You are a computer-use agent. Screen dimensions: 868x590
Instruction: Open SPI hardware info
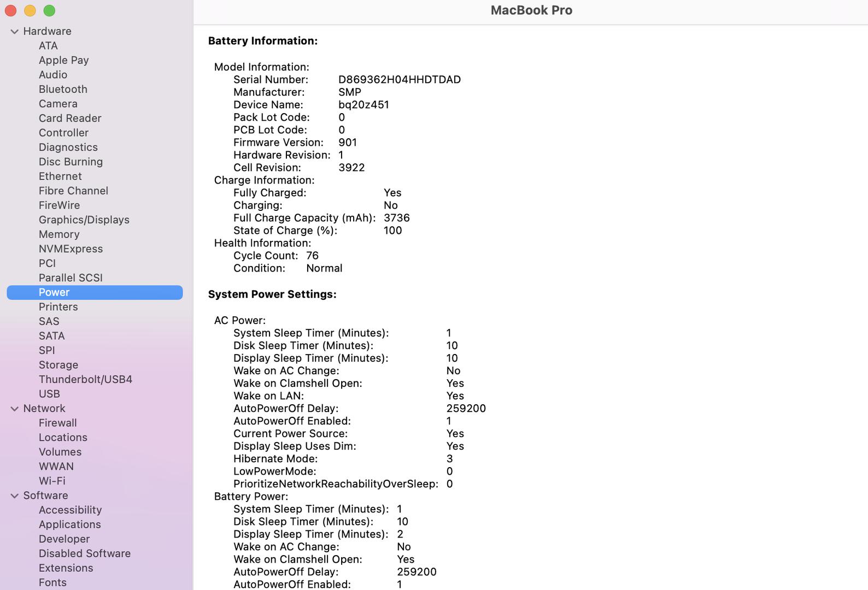[x=46, y=350]
